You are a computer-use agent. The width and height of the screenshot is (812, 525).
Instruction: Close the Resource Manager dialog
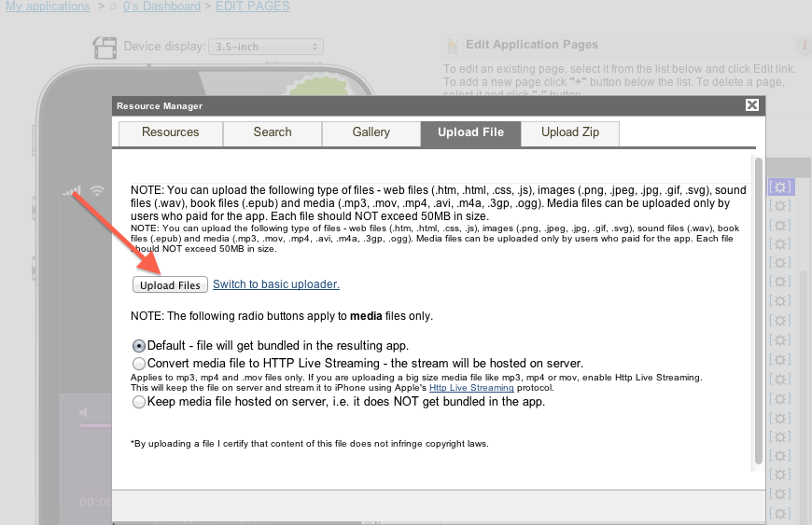pos(752,105)
